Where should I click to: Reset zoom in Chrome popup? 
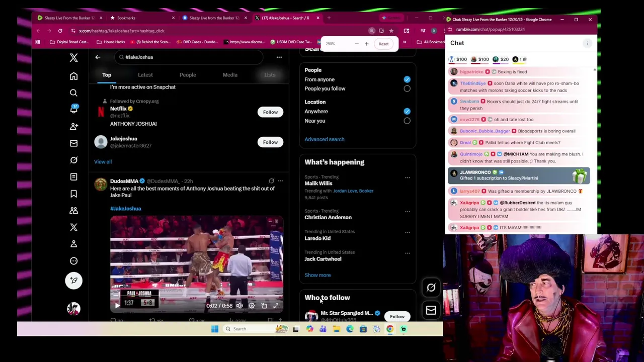pyautogui.click(x=383, y=44)
